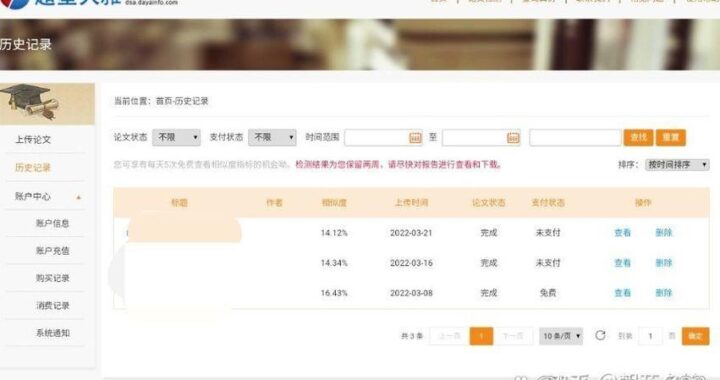720x380 pixels.
Task: Click the 支付状态 column header
Action: click(x=548, y=202)
